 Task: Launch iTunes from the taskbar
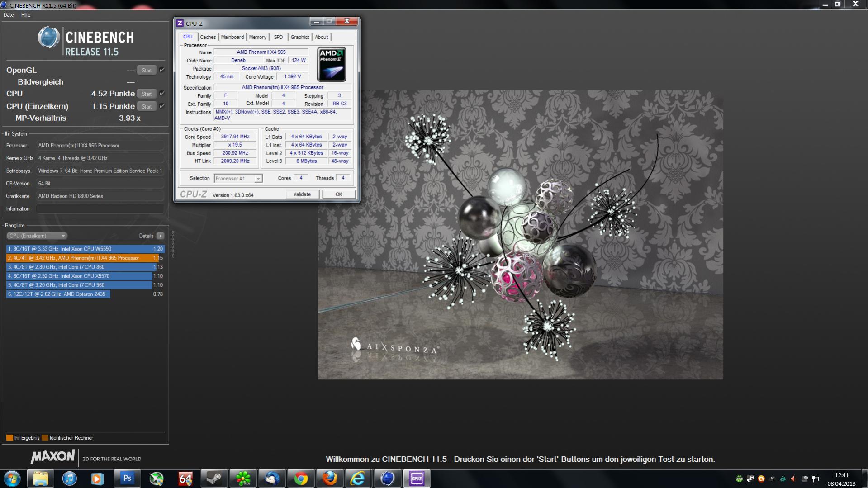(x=69, y=479)
